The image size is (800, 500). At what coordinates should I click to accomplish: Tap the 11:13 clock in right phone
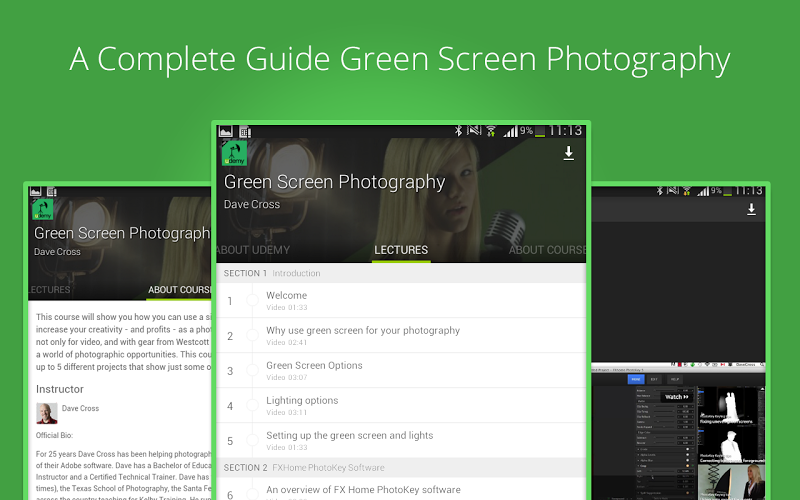[x=748, y=191]
